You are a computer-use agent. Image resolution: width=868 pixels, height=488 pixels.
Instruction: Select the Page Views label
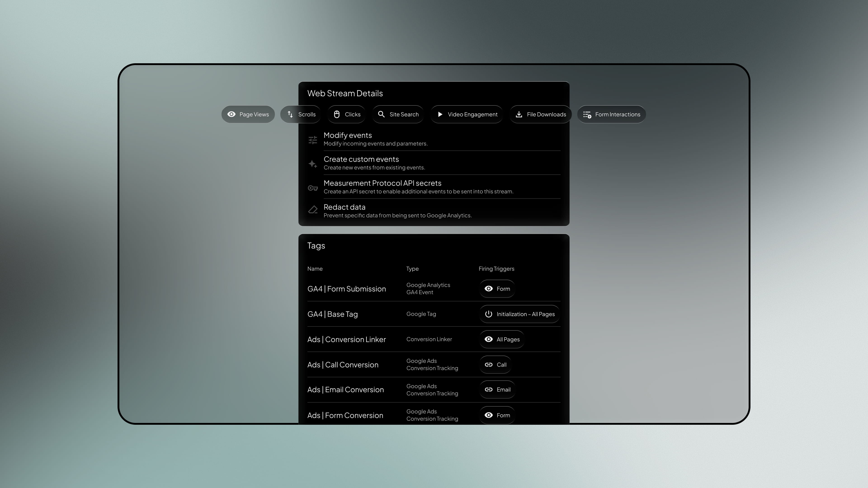[x=254, y=115]
